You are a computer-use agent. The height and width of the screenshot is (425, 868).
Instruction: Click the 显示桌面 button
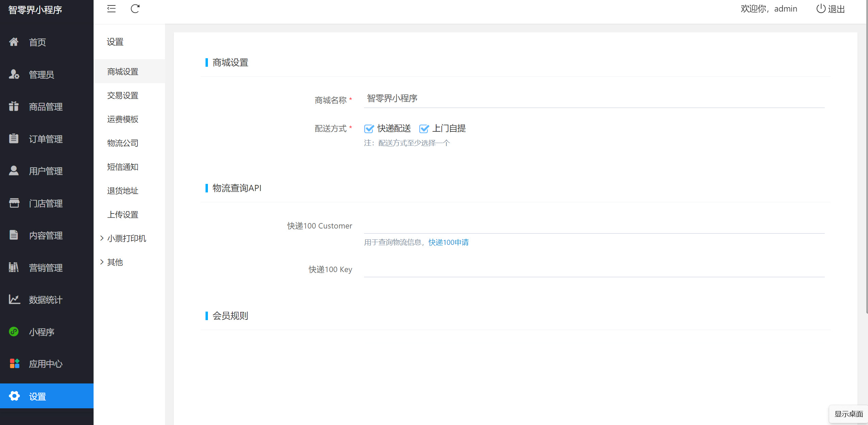[848, 414]
